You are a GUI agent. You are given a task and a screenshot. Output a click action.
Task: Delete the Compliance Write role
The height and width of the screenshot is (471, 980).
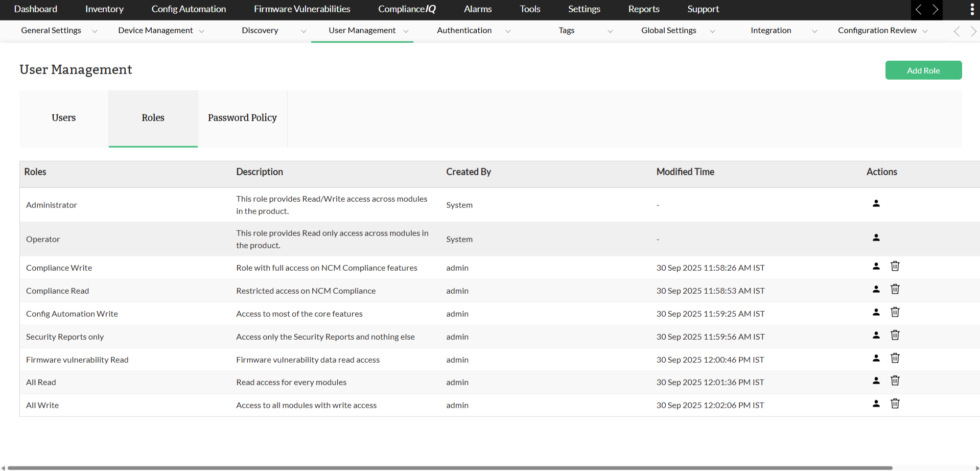(895, 266)
